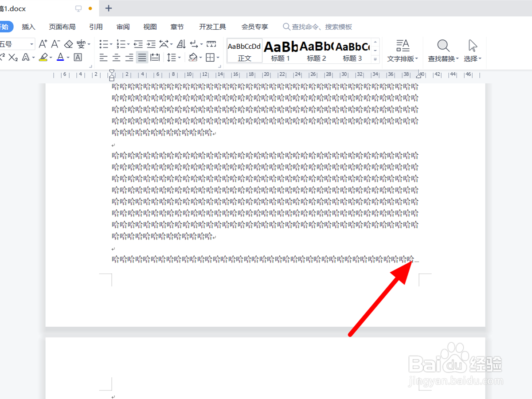Click the paragraph shading paint bucket icon
This screenshot has height=399, width=532.
point(193,57)
